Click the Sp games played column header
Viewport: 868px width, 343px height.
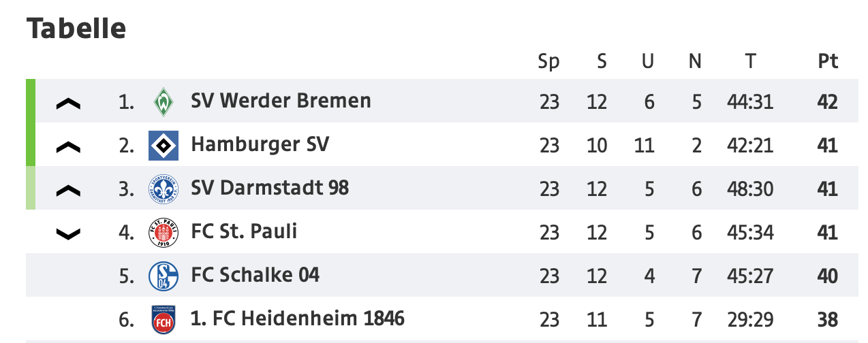549,61
